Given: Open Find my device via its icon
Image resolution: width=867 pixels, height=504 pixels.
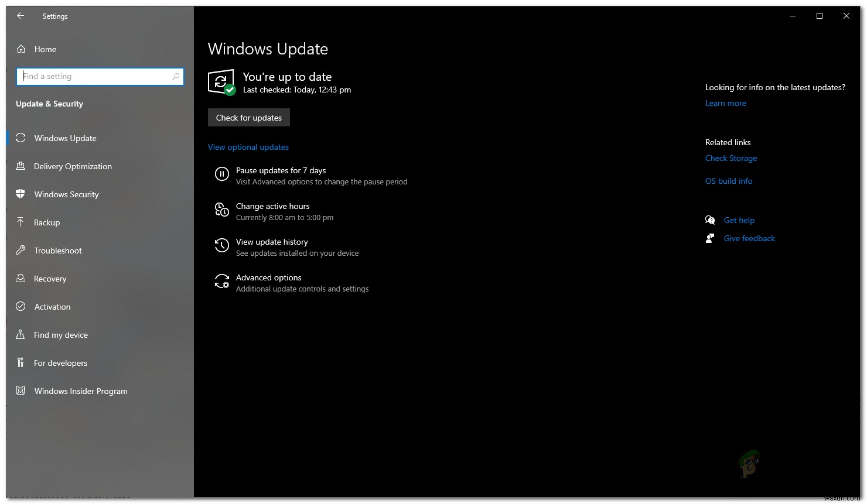Looking at the screenshot, I should coord(21,334).
